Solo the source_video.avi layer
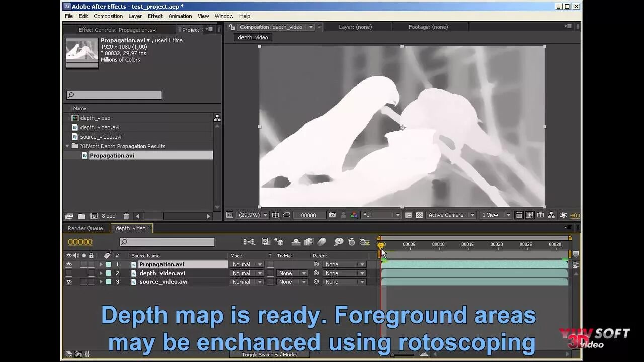The image size is (644, 362). click(x=84, y=282)
